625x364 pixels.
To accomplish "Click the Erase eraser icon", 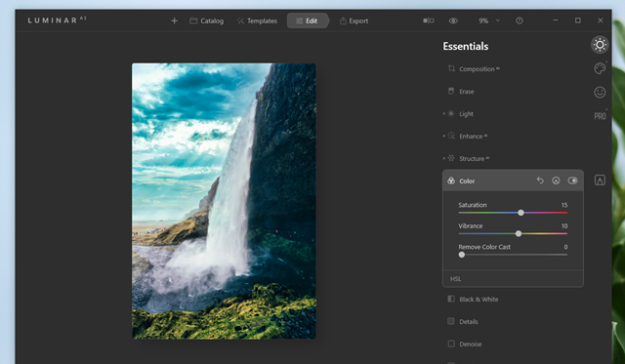I will coord(451,91).
